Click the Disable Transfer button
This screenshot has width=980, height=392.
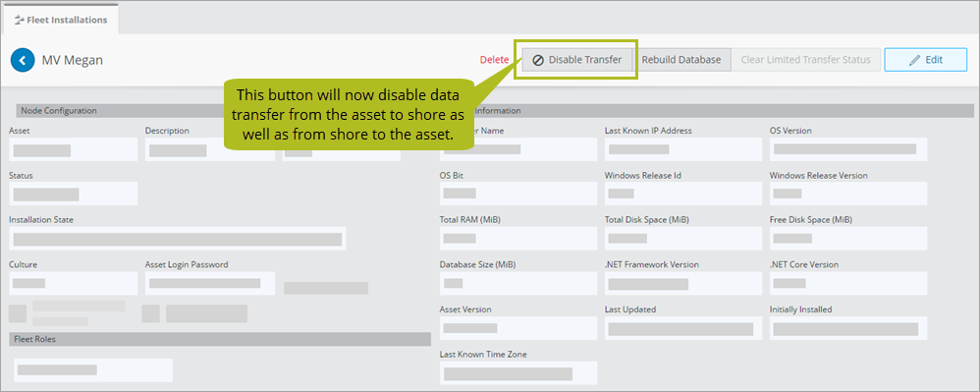(x=576, y=60)
